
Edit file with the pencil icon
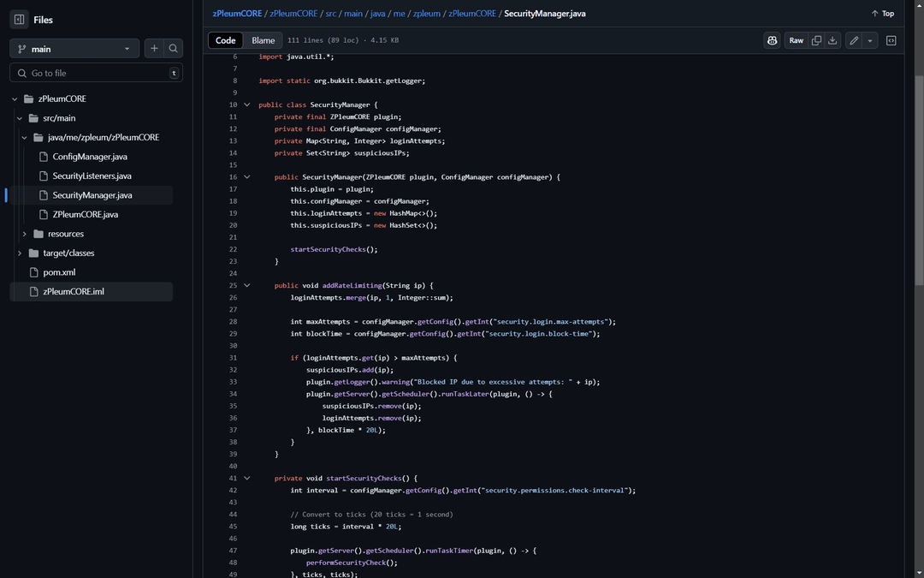tap(853, 40)
